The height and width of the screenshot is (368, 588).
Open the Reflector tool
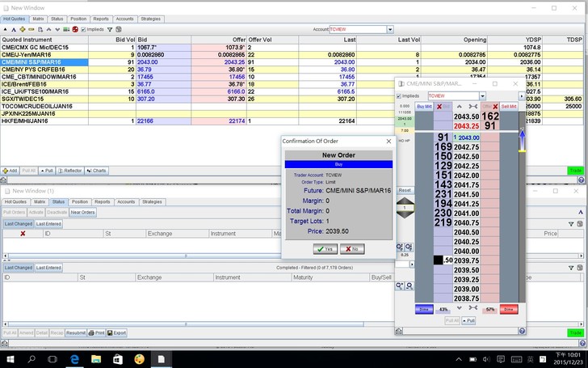point(71,171)
